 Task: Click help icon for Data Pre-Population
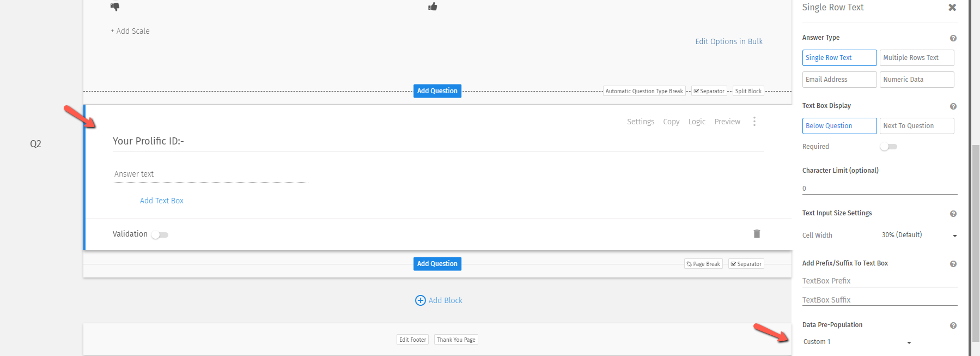[953, 325]
